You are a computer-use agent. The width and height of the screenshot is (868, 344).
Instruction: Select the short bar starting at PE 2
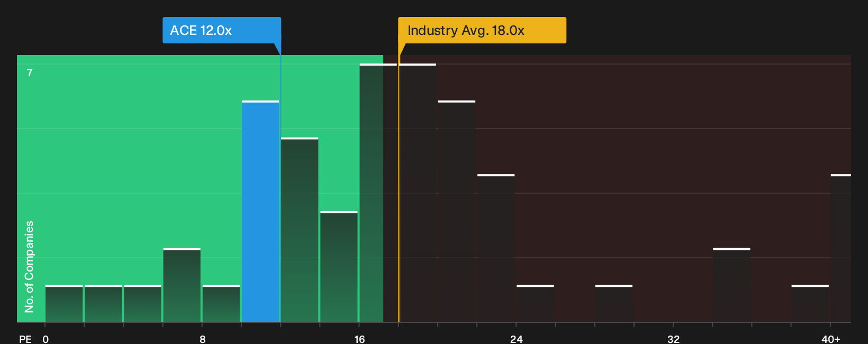pyautogui.click(x=103, y=303)
